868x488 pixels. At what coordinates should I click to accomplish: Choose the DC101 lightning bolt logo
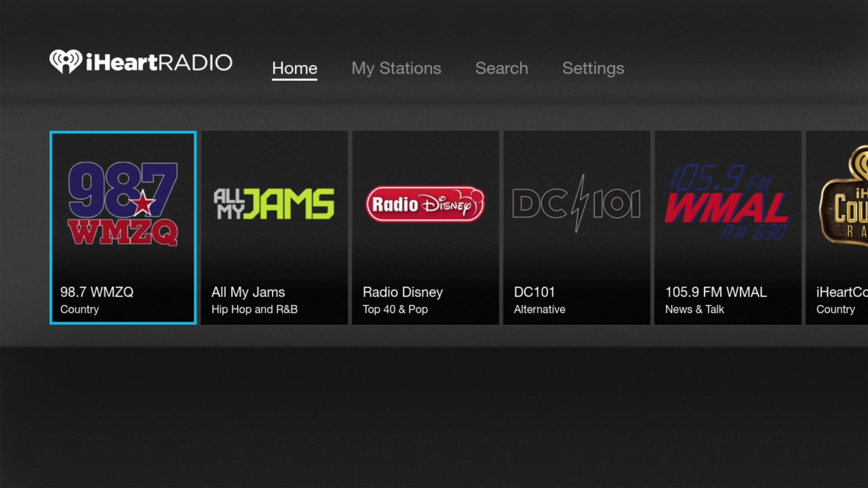pos(576,204)
